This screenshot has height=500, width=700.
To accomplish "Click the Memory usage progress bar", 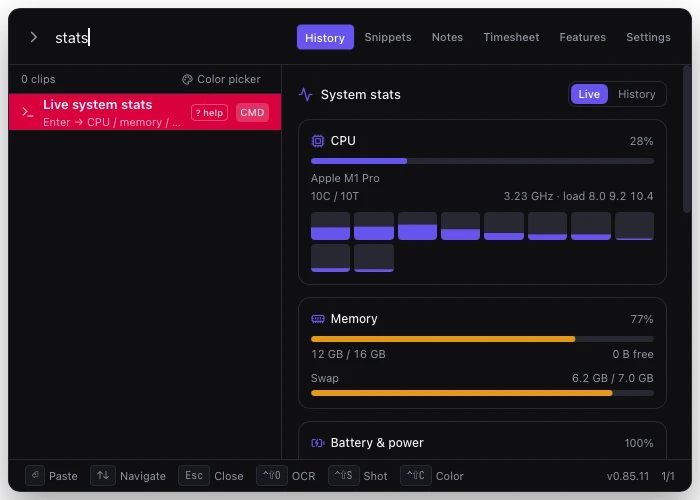I will [x=482, y=339].
